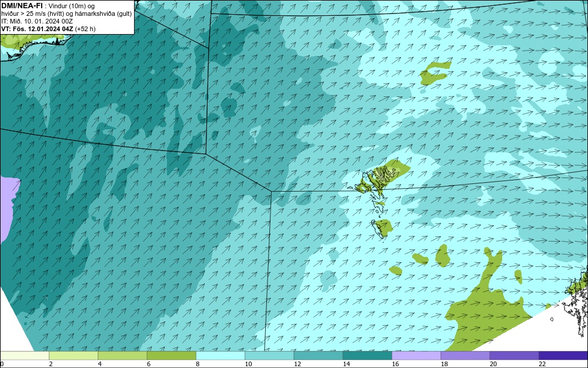Click the "DMI/NEA-FI" title text

click(x=22, y=5)
